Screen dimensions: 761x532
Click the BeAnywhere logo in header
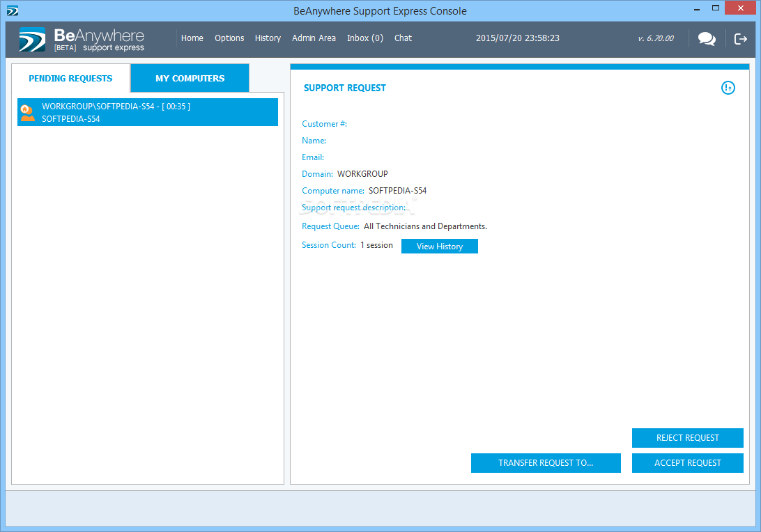click(x=82, y=39)
